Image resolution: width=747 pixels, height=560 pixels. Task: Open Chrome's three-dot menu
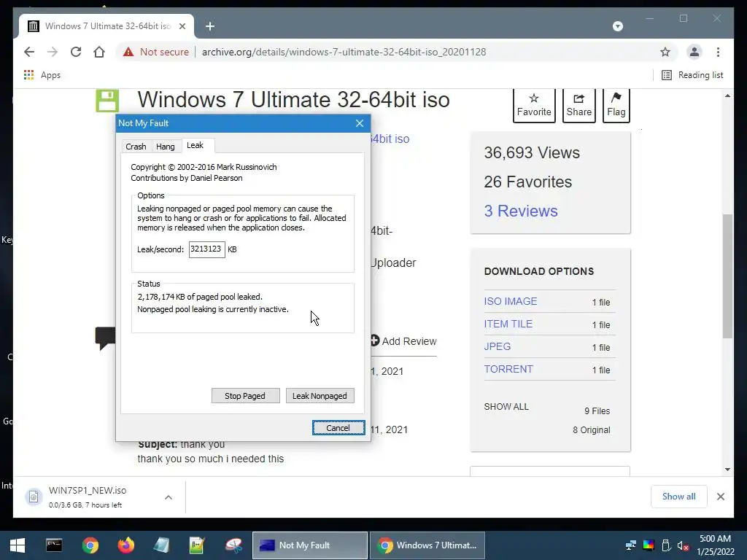pos(718,52)
